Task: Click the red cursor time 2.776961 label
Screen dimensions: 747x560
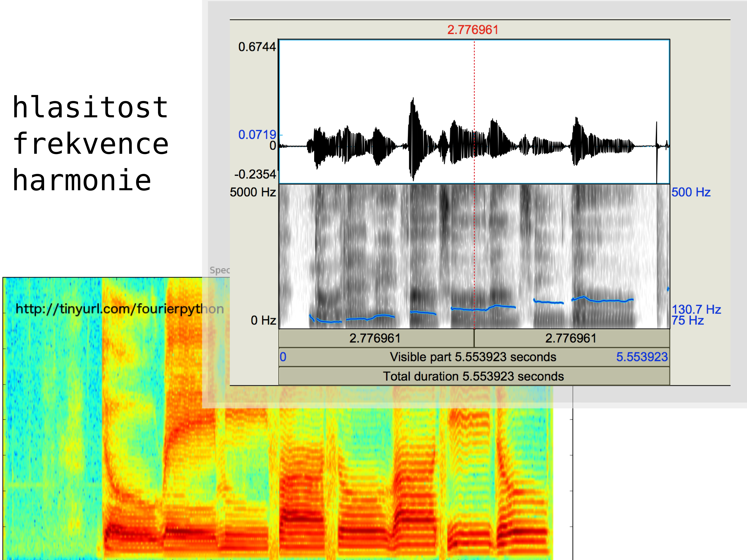Action: pos(473,30)
